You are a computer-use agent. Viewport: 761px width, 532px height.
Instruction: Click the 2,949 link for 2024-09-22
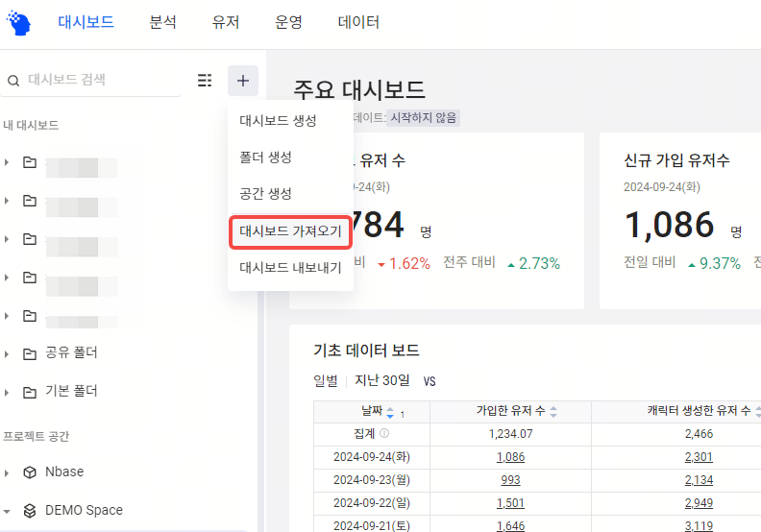(x=699, y=503)
